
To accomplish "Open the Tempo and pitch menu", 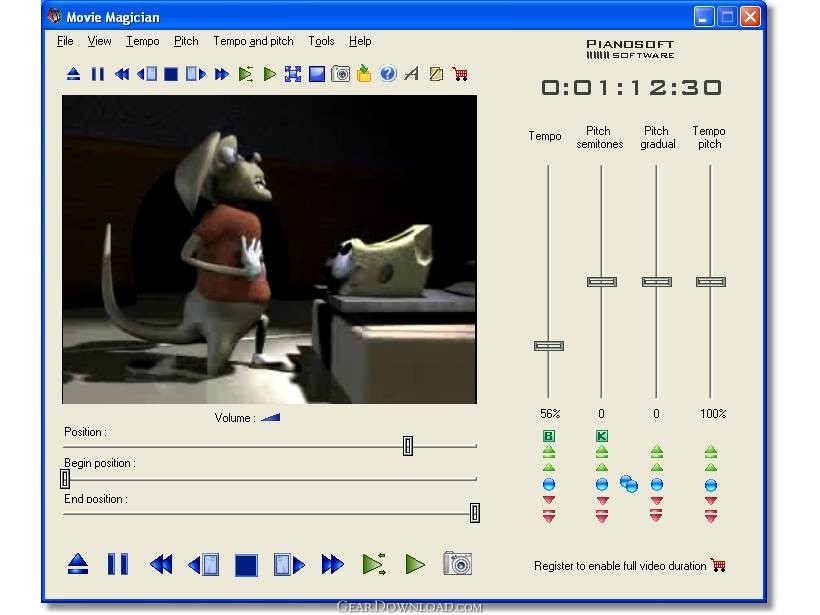I will click(x=253, y=41).
